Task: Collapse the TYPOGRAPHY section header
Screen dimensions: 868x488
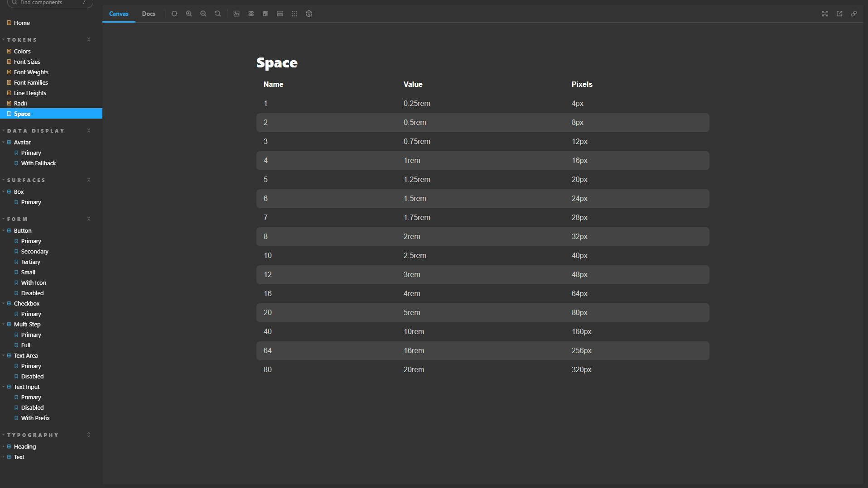Action: pos(33,435)
